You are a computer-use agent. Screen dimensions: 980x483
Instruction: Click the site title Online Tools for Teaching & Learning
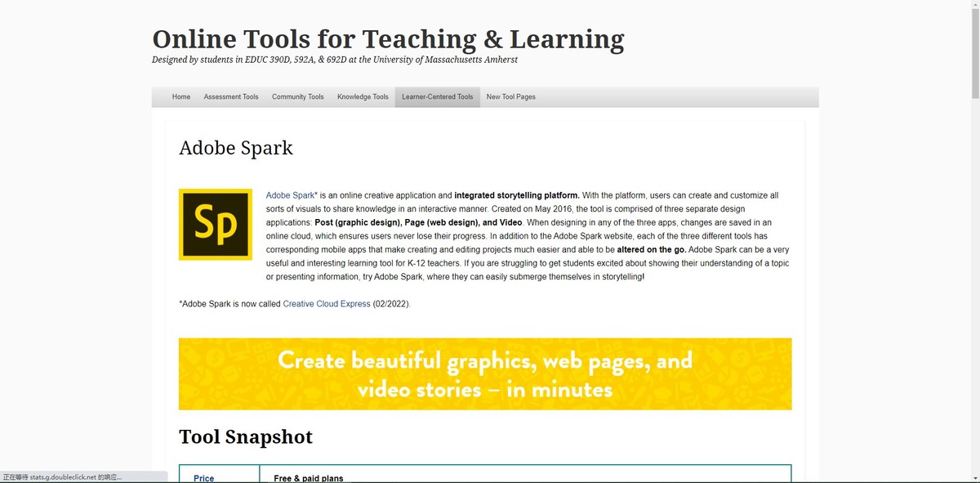click(388, 38)
